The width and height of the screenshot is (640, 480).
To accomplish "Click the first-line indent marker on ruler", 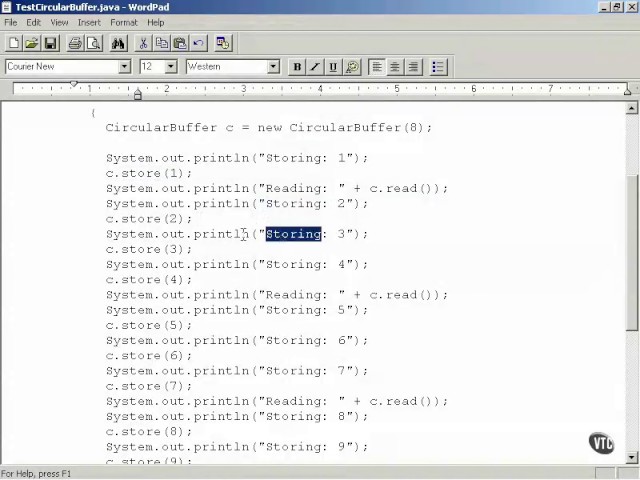I will pos(74,84).
